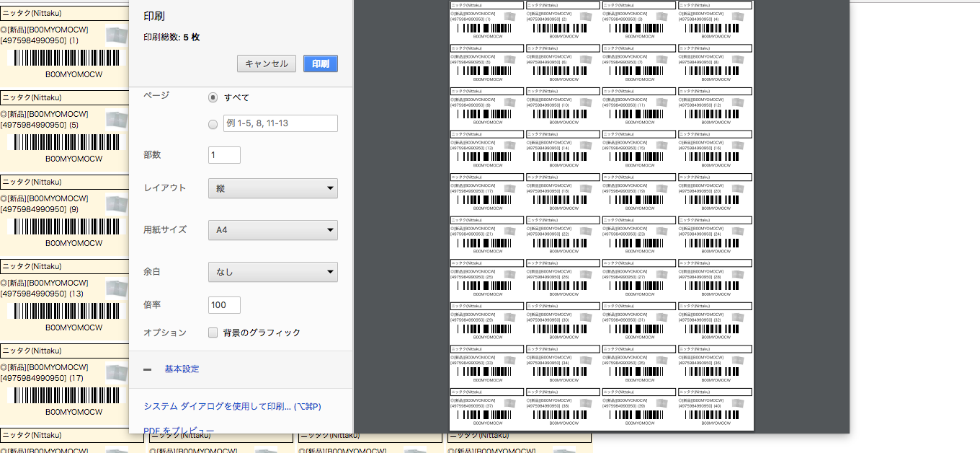The image size is (980, 453).
Task: Click the blue 印刷 print button
Action: [321, 63]
